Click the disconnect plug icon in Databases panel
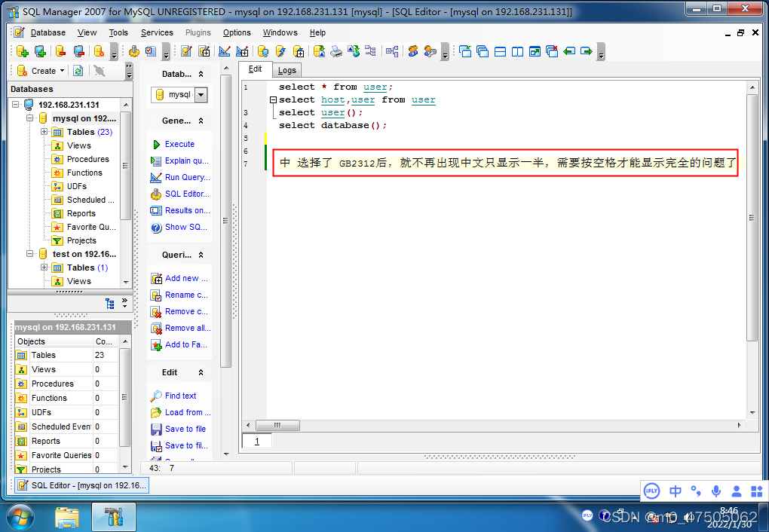This screenshot has width=769, height=532. [x=100, y=71]
